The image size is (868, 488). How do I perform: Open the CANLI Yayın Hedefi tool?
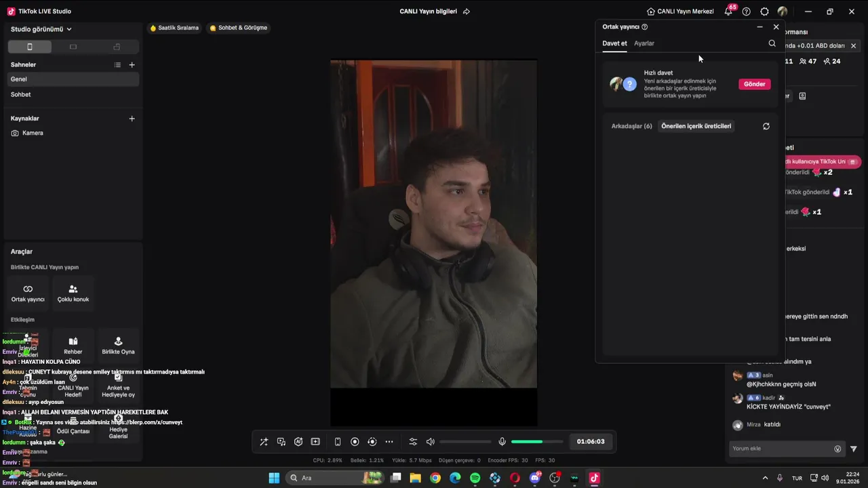tap(73, 386)
